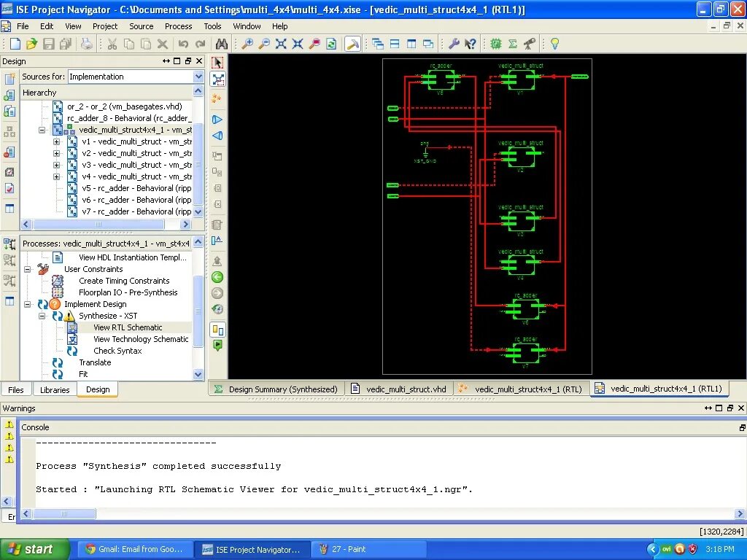Screen dimensions: 747x560
Task: Collapse the Synthesize - XST node
Action: pyautogui.click(x=42, y=316)
